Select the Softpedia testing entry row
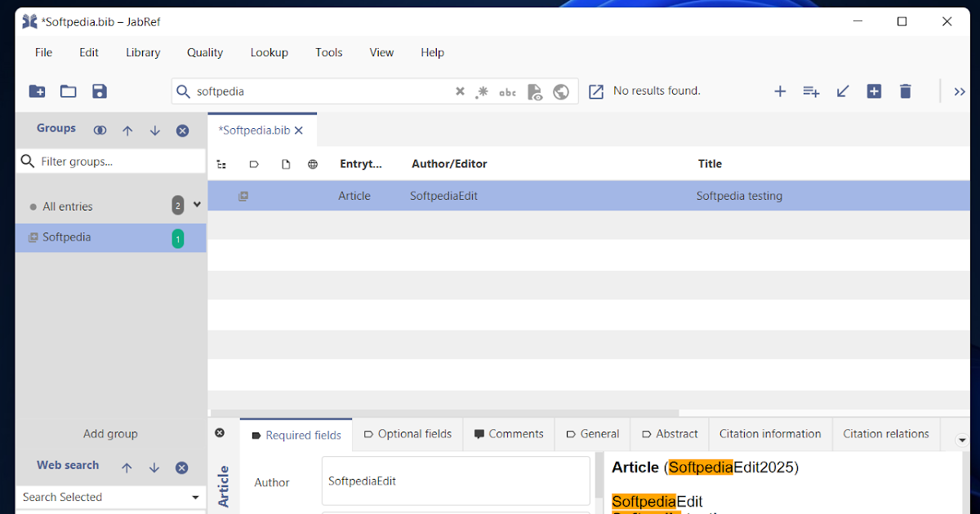 [589, 196]
